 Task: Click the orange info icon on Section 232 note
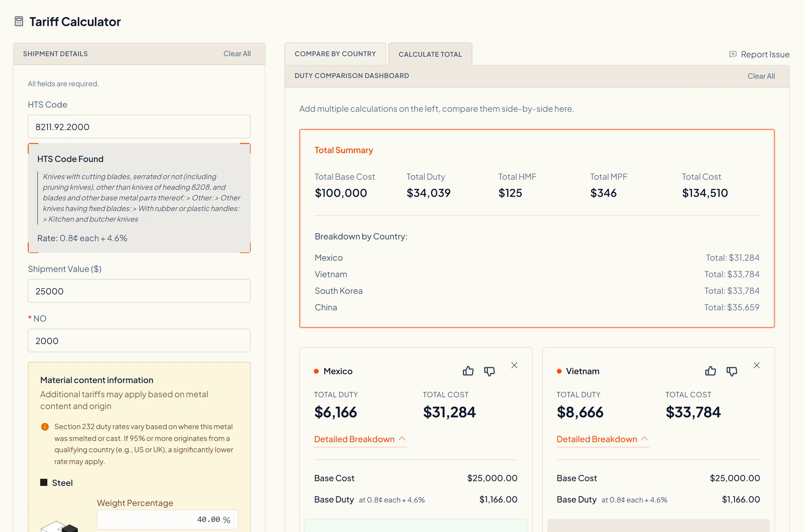click(x=45, y=426)
